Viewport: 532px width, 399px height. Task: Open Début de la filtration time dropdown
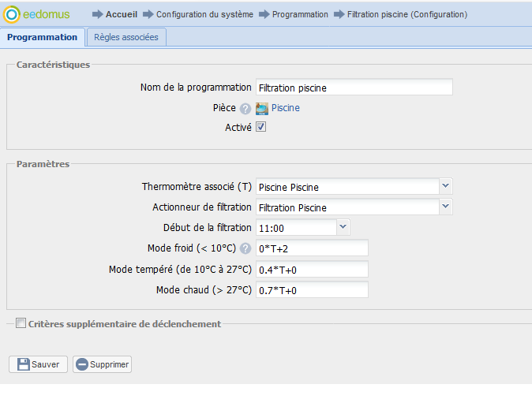pos(343,227)
